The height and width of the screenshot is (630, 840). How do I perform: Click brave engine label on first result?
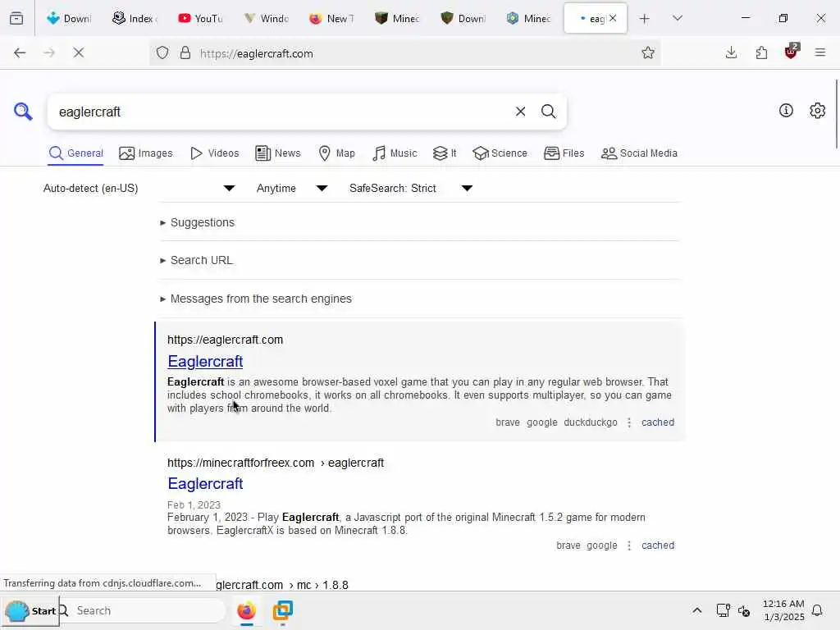(x=507, y=422)
